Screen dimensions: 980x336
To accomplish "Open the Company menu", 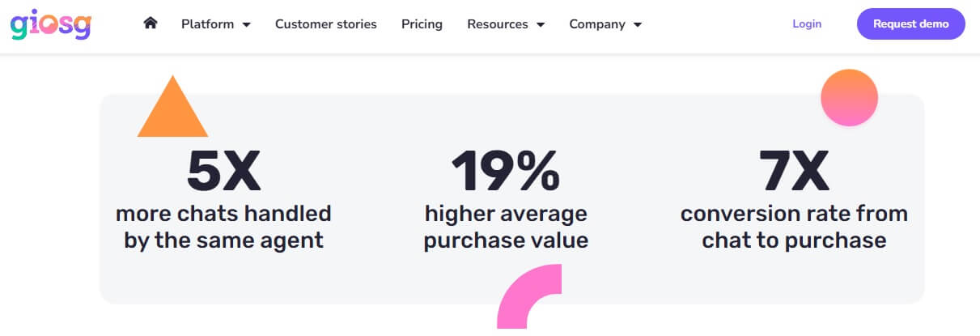I will point(605,24).
